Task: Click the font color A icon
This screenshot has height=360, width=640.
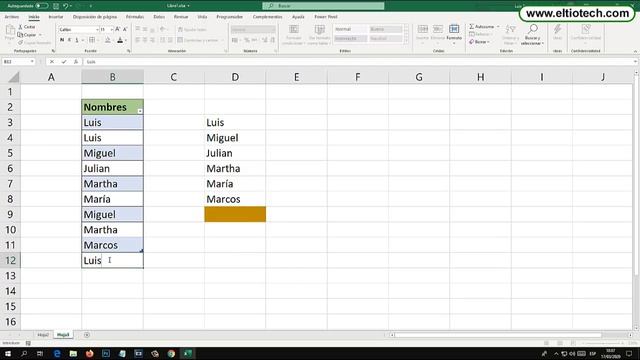Action: (x=120, y=40)
